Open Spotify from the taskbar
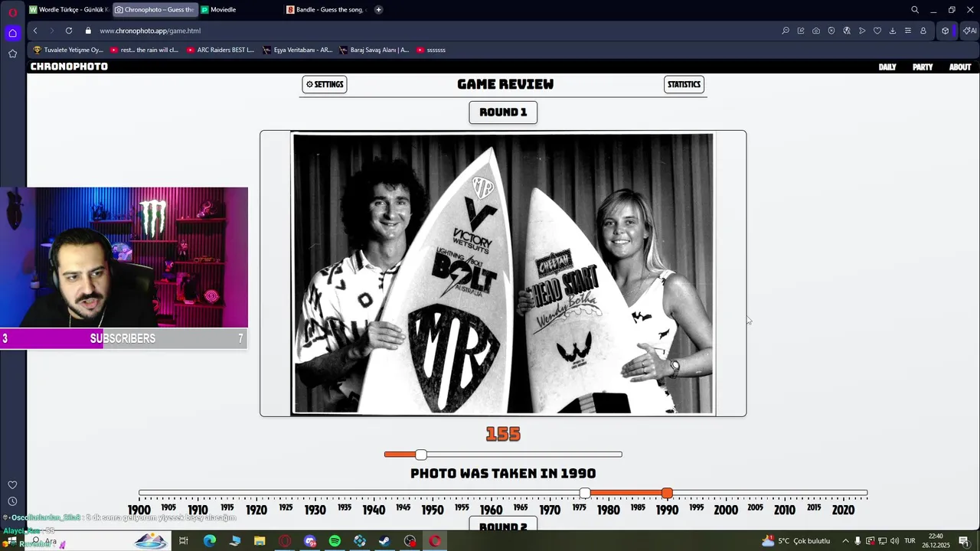This screenshot has width=980, height=551. coord(335,541)
